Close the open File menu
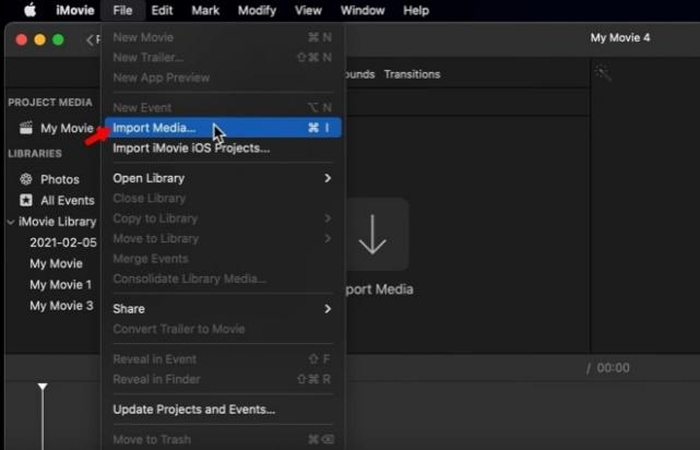Image resolution: width=700 pixels, height=450 pixels. [x=123, y=10]
